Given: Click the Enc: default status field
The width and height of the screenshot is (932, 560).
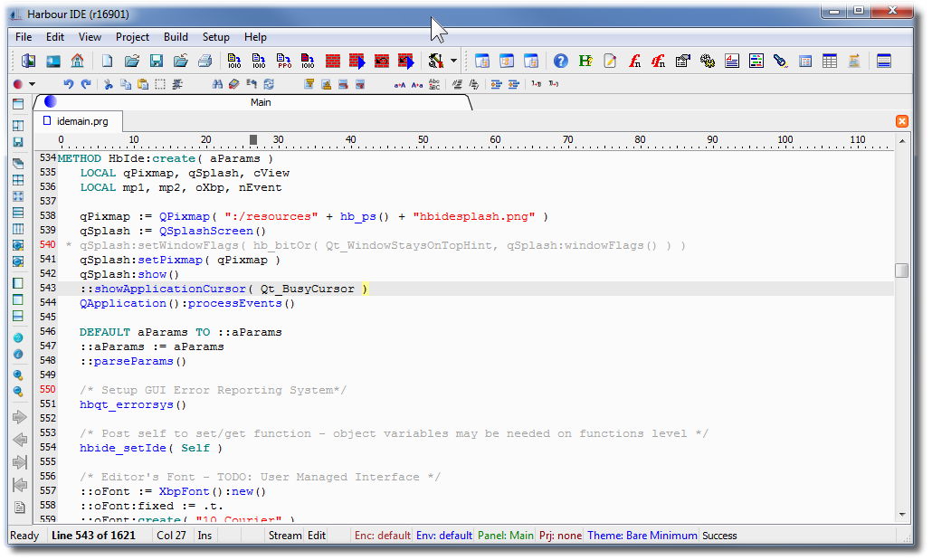Looking at the screenshot, I should click(x=382, y=536).
